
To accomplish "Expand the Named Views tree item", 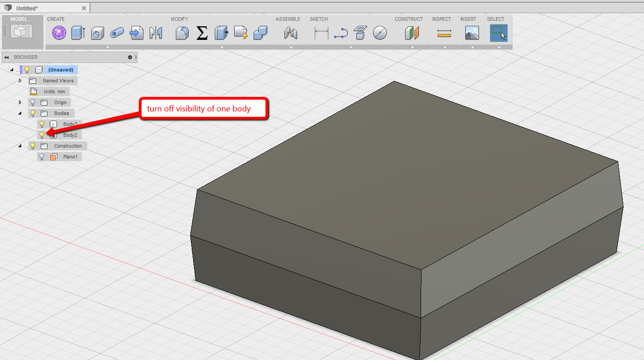I will [20, 80].
